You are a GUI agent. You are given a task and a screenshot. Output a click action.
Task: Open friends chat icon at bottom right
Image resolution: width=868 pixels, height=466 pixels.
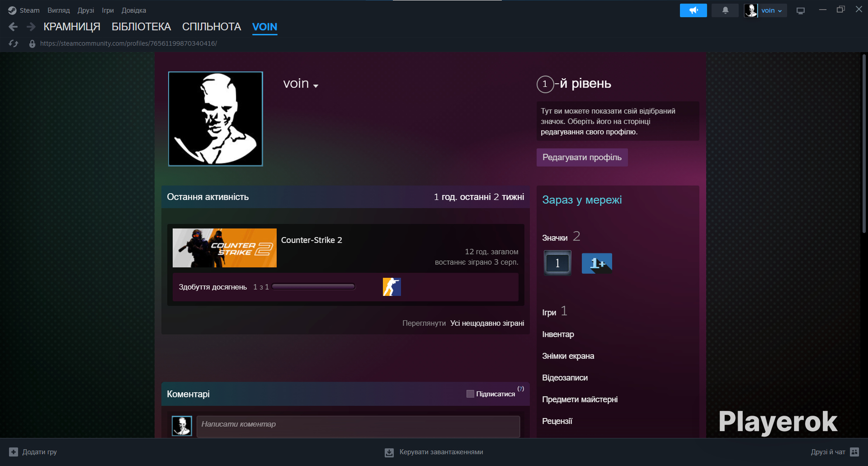tap(854, 452)
